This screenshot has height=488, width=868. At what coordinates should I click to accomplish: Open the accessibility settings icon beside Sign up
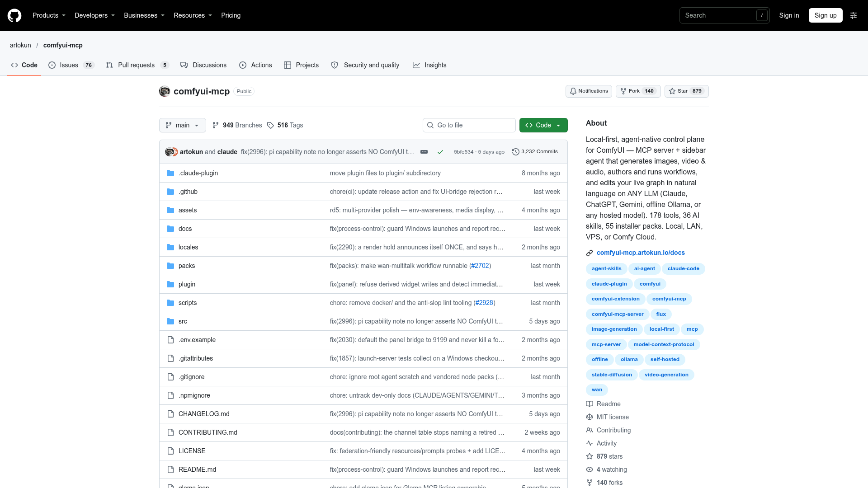tap(854, 15)
